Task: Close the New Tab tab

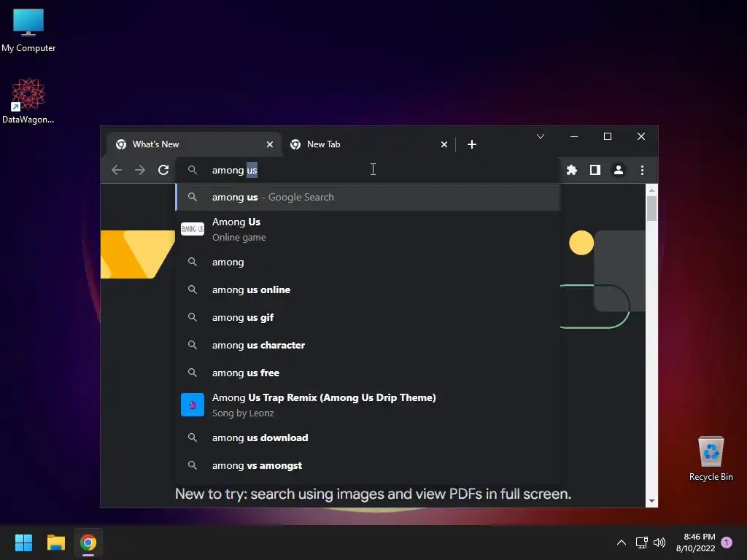Action: [444, 144]
